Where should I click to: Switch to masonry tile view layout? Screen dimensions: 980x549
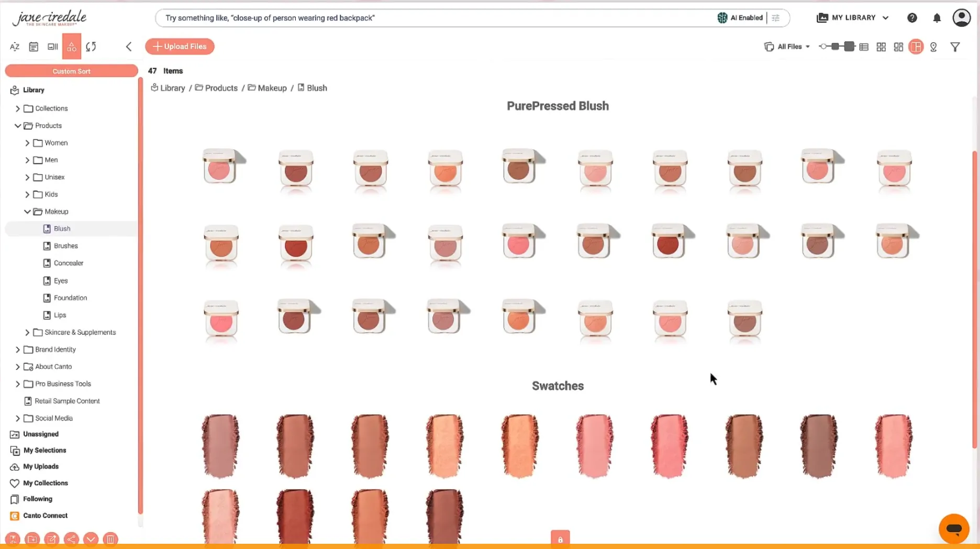coord(898,47)
